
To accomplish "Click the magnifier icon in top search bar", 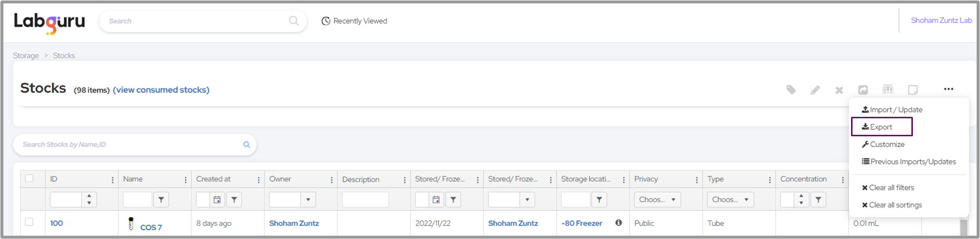I will (x=293, y=21).
